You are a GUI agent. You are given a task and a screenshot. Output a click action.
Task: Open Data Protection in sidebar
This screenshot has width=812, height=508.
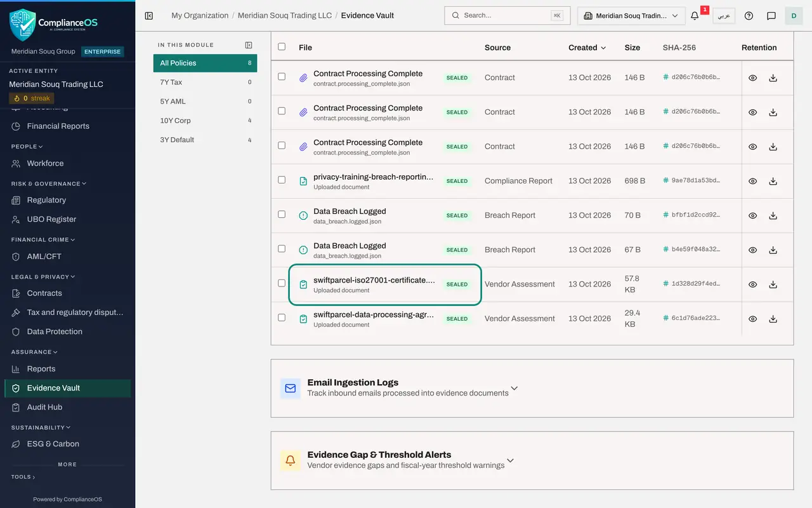67,331
